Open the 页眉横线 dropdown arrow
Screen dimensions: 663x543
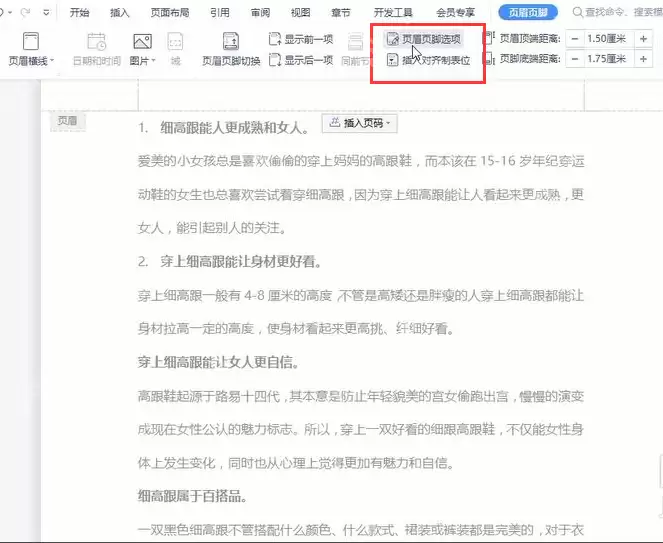click(x=52, y=61)
